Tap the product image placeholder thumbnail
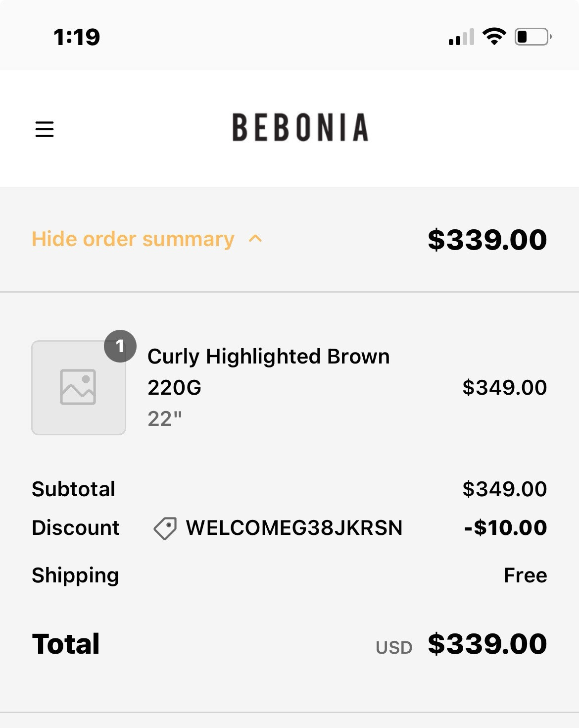The image size is (579, 728). [79, 388]
